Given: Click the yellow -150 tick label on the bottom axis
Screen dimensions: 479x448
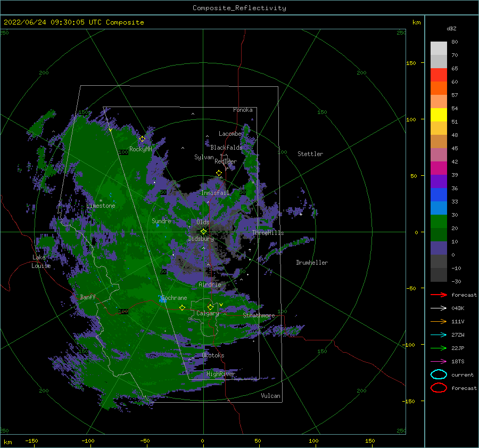Looking at the screenshot, I should tap(31, 441).
